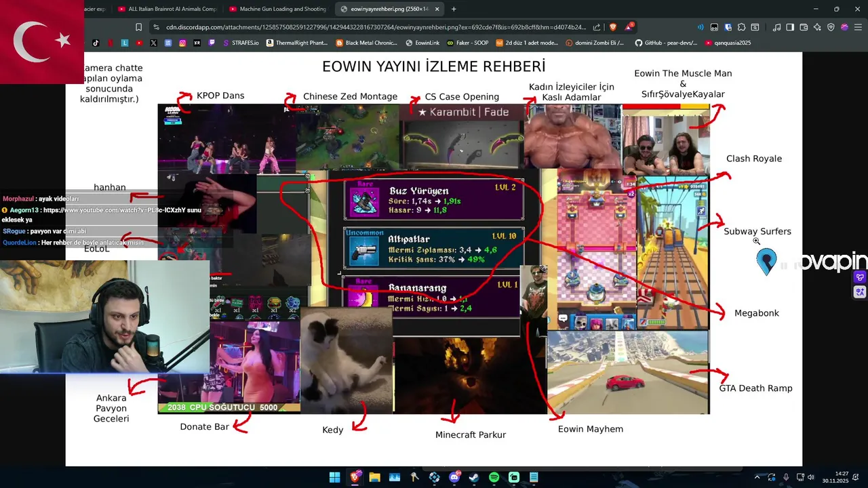Click the GTA Death Ramp red car thumbnail

pos(628,372)
